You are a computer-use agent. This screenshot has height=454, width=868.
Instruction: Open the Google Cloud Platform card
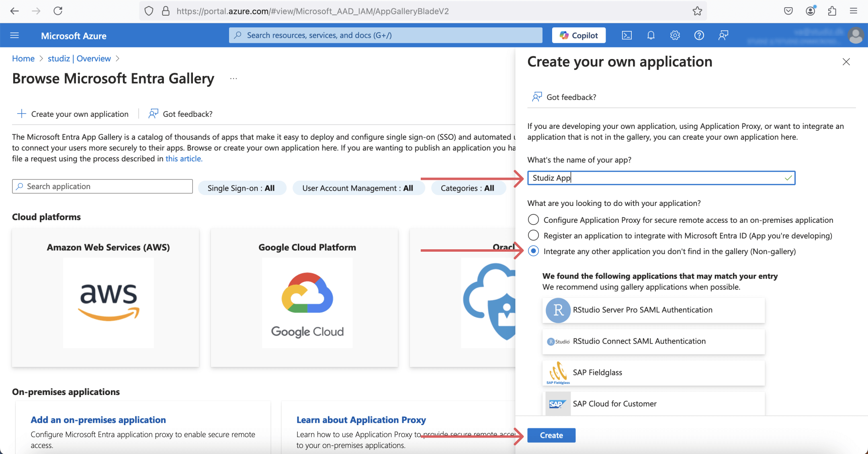pos(304,297)
